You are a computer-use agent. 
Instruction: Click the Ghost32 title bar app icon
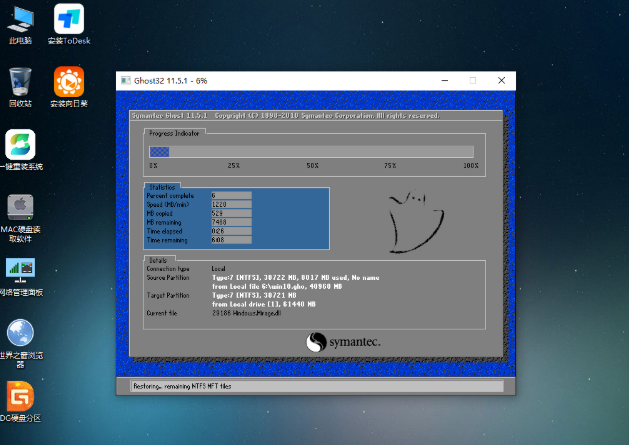point(126,81)
